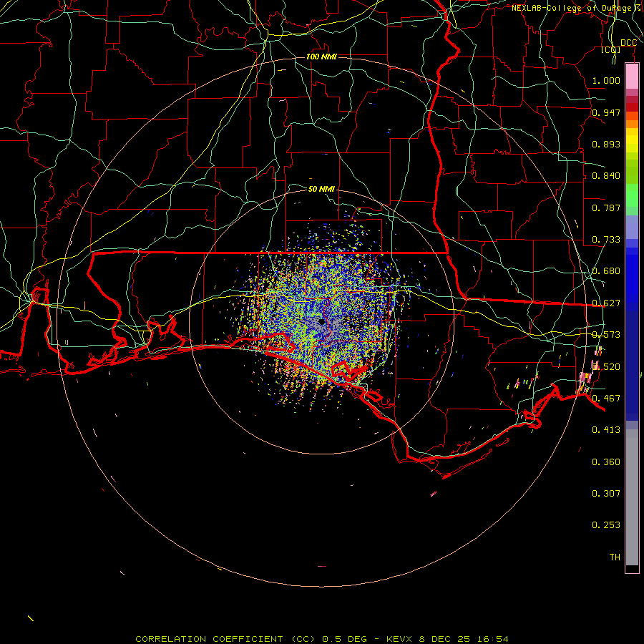Pick the pink segment on the color bar

[x=632, y=76]
